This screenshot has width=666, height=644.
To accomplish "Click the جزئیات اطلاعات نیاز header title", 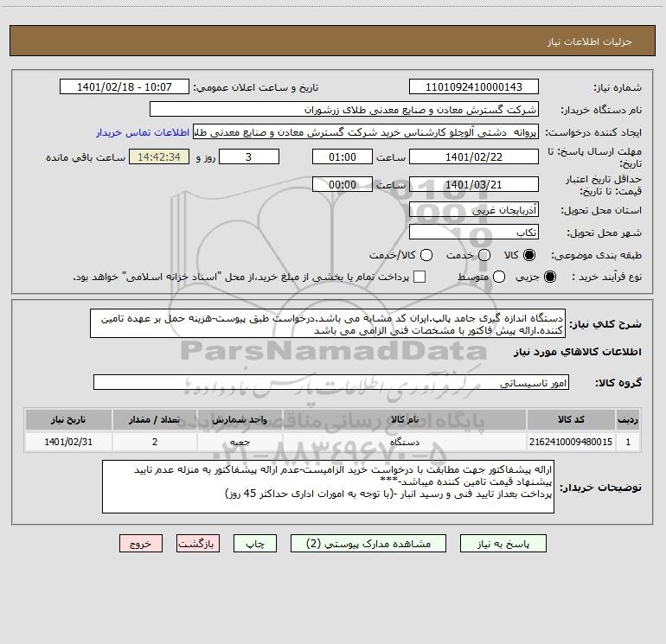I will (590, 41).
